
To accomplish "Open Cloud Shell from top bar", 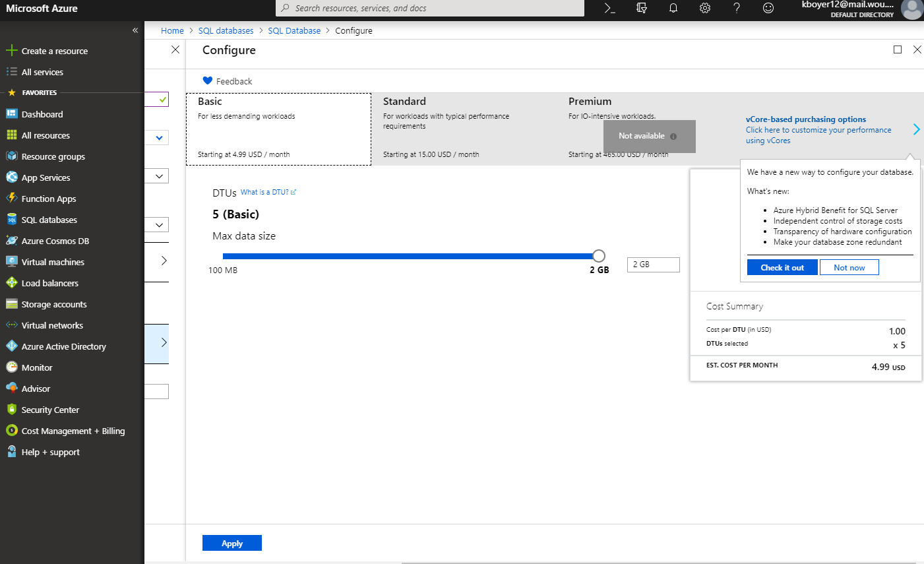I will tap(609, 8).
